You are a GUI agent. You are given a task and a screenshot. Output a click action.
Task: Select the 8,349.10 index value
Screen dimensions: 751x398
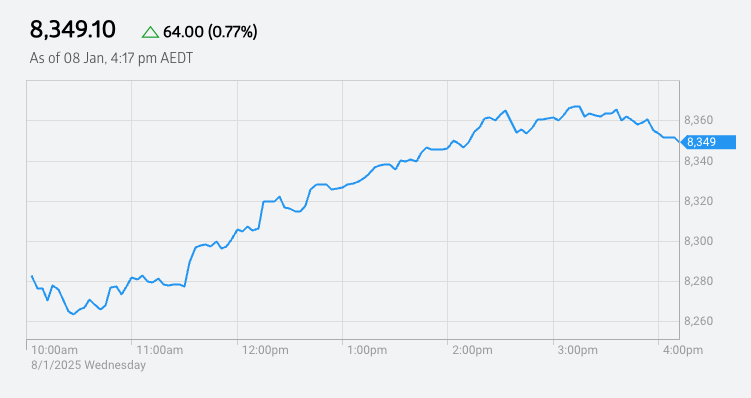coord(72,30)
